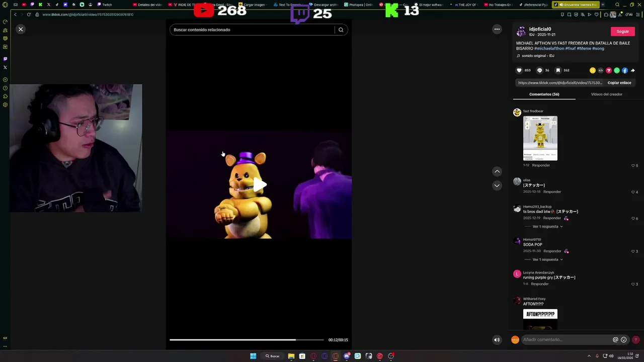Reply to elias's comment
644x362 pixels.
pos(552,192)
